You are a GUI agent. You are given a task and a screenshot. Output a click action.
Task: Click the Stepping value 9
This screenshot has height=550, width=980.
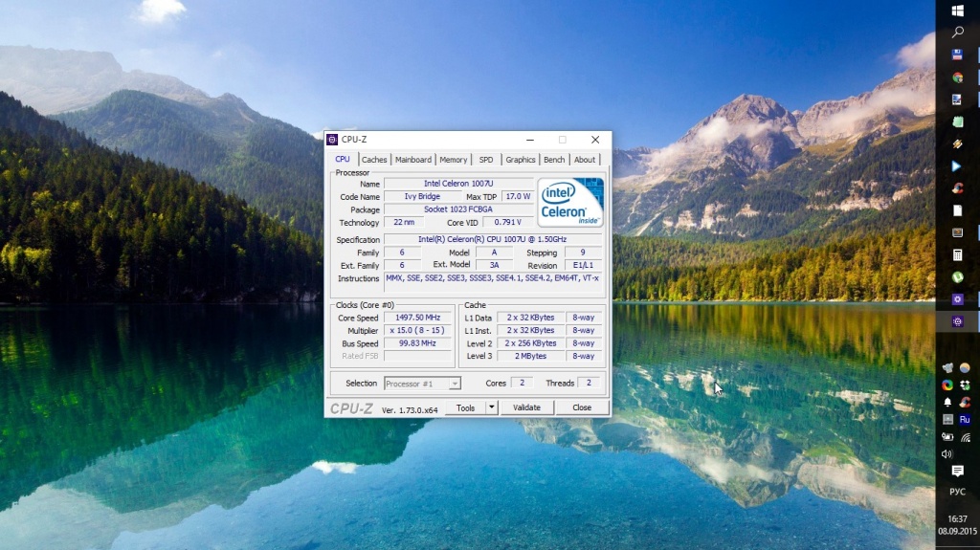[x=583, y=253]
